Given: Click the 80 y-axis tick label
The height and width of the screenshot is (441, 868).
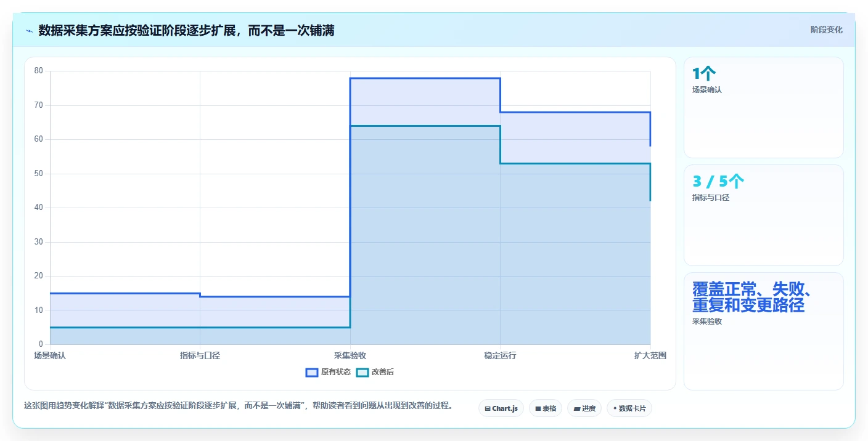Looking at the screenshot, I should [39, 71].
